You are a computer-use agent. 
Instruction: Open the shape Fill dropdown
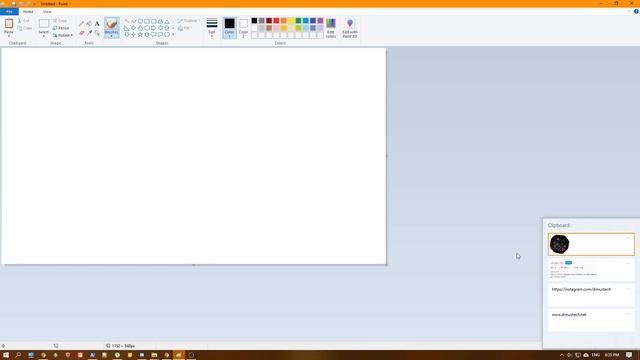(x=184, y=28)
